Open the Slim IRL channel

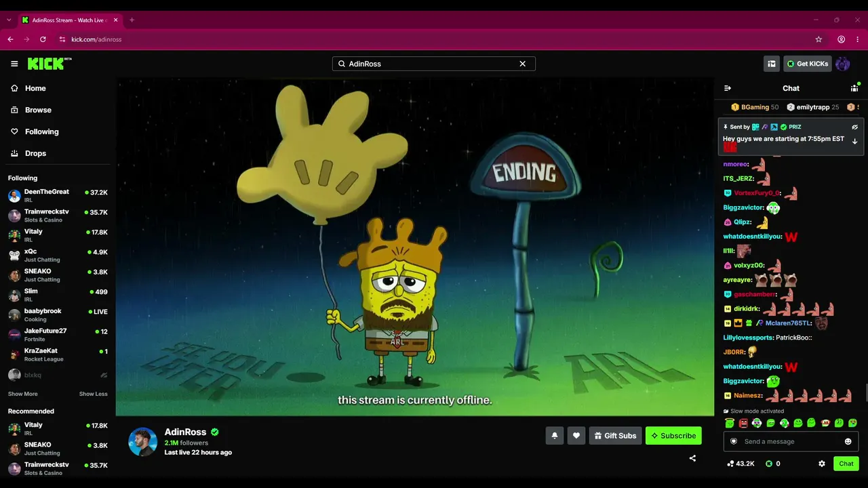coord(58,295)
